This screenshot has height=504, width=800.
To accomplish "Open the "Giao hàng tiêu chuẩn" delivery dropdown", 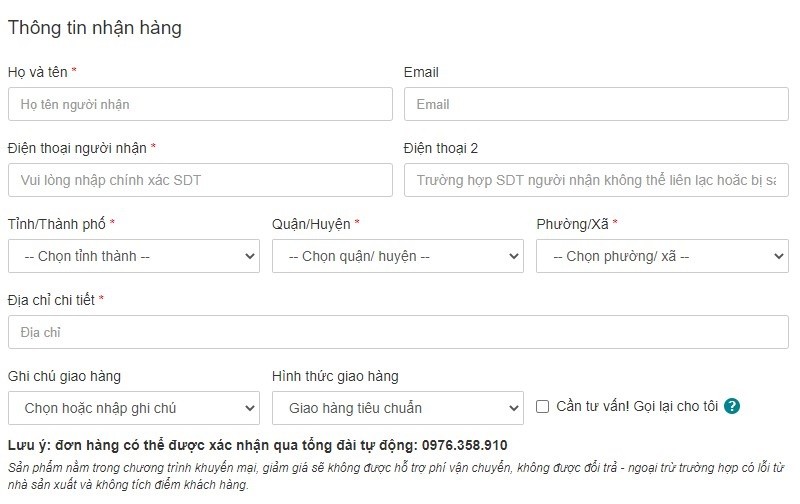I will tap(398, 408).
